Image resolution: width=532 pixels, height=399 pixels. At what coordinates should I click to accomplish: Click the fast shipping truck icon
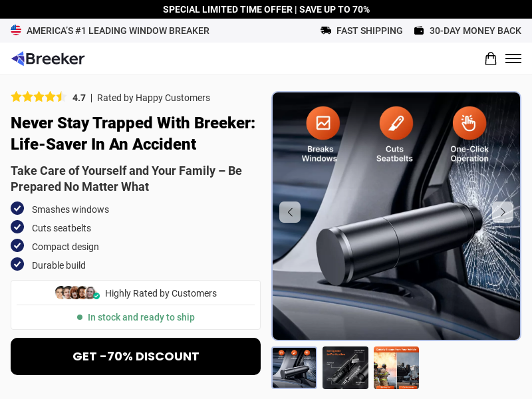pos(326,31)
